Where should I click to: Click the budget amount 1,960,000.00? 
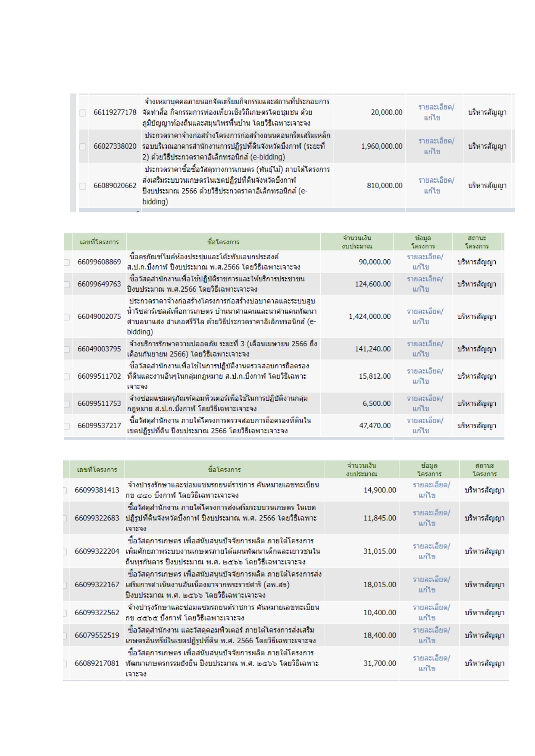pyautogui.click(x=382, y=146)
